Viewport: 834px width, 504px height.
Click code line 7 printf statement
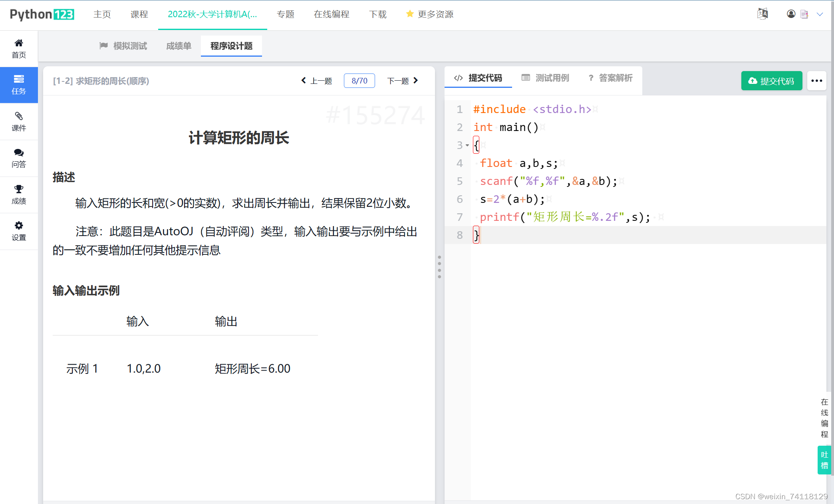click(x=564, y=217)
